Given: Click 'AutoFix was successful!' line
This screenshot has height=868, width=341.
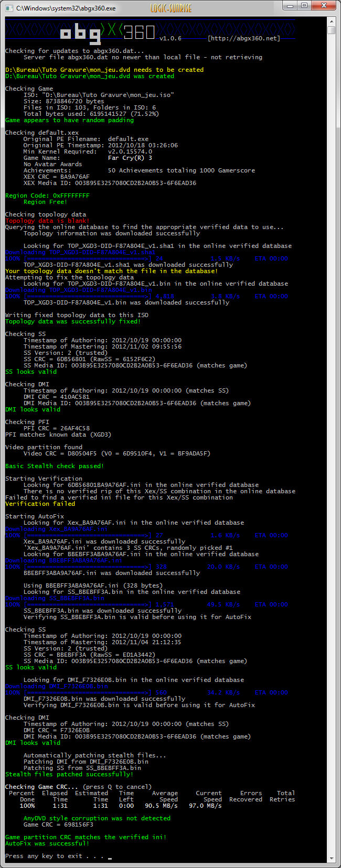Looking at the screenshot, I should 47,843.
